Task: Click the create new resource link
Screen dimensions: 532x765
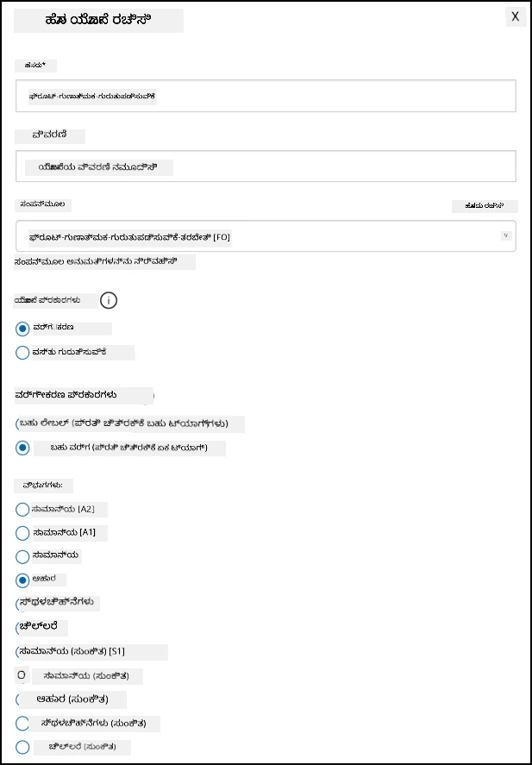Action: point(485,206)
